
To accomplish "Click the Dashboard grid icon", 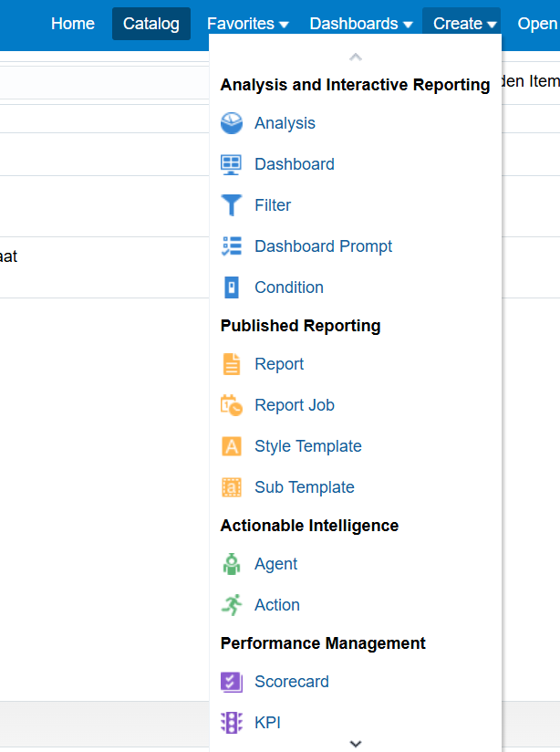I will tap(232, 164).
